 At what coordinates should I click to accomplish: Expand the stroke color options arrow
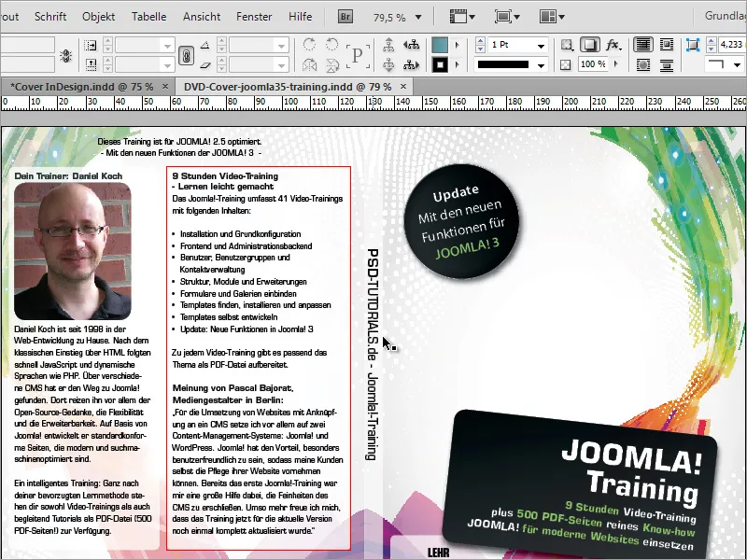pos(458,64)
